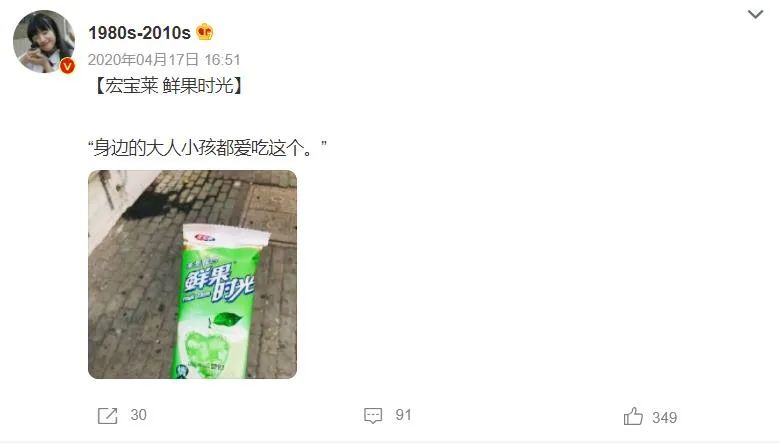
Task: Like the post with thumbs-up icon
Action: [633, 416]
